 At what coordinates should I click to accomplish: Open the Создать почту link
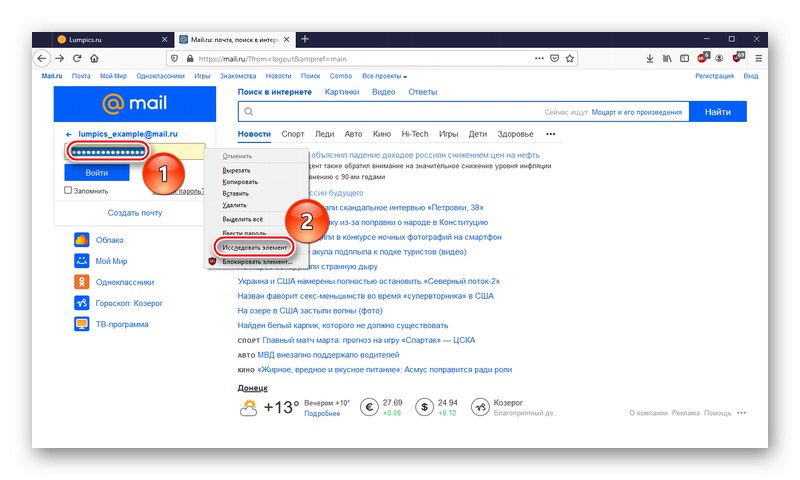point(135,213)
